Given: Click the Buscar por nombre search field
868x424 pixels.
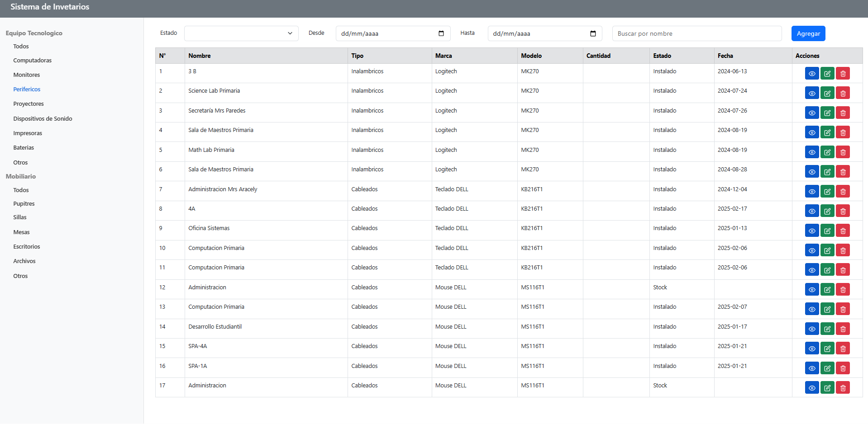Looking at the screenshot, I should point(696,33).
